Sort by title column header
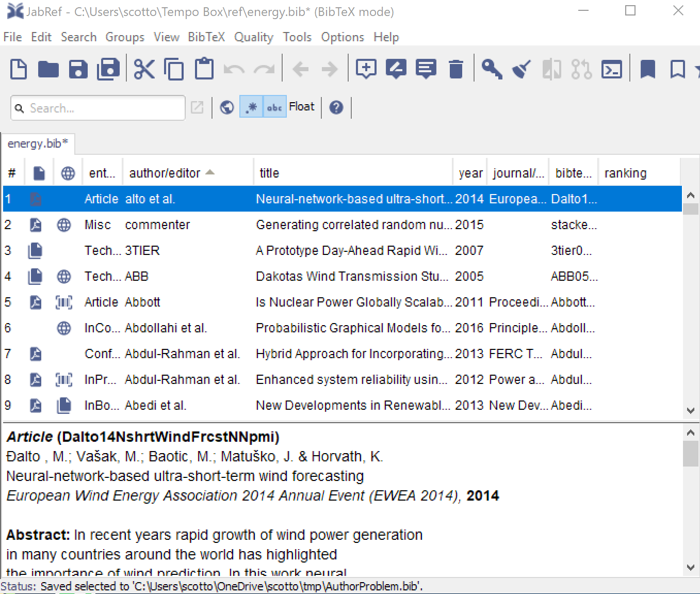 [x=353, y=173]
